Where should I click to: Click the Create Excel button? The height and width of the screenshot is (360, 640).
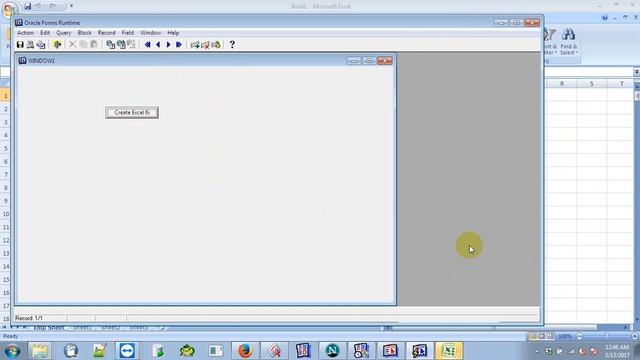tap(132, 113)
